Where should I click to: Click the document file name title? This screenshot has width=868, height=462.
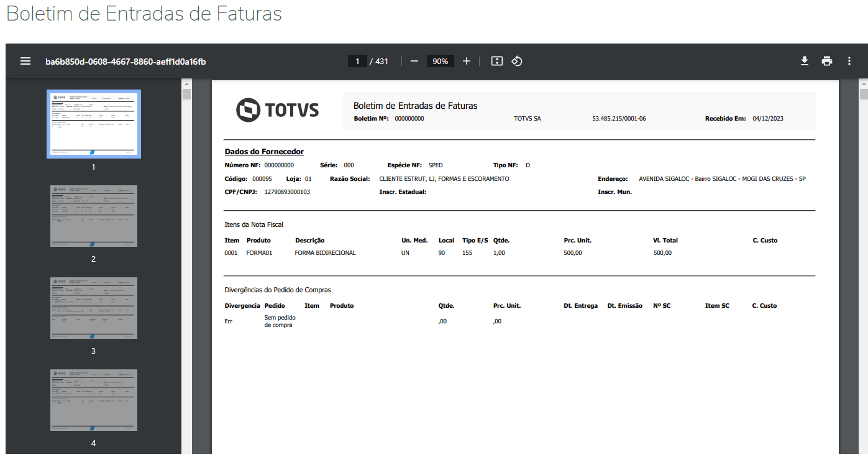pos(126,62)
